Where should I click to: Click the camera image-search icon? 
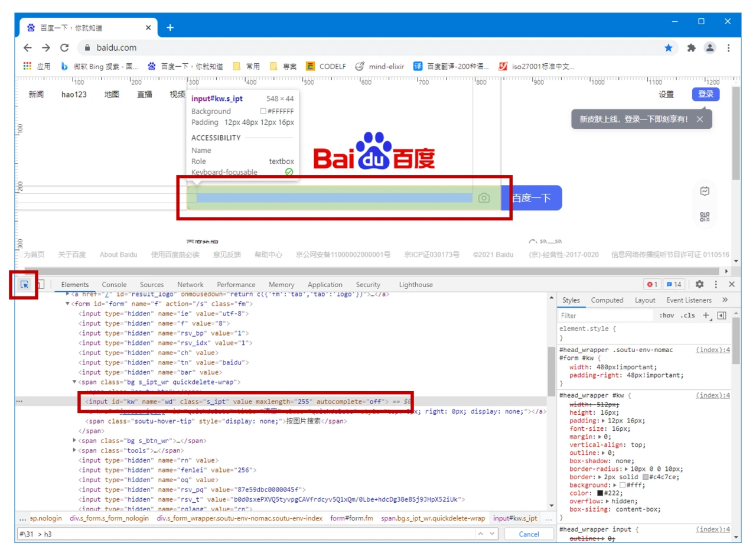tap(484, 198)
